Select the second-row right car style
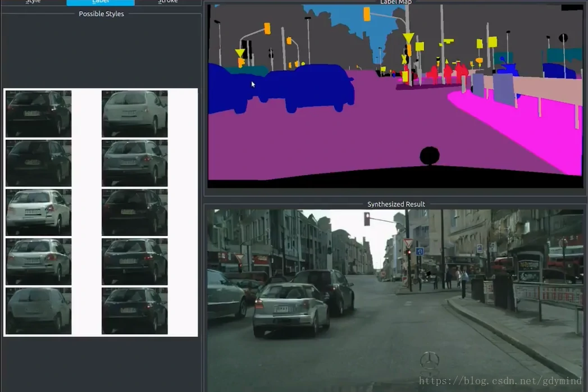This screenshot has height=392, width=588. [135, 163]
